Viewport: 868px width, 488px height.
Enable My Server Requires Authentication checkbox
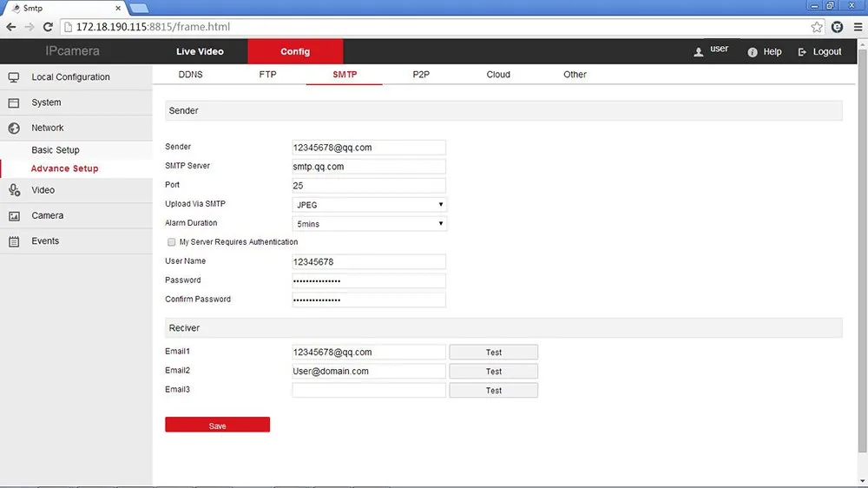(172, 242)
